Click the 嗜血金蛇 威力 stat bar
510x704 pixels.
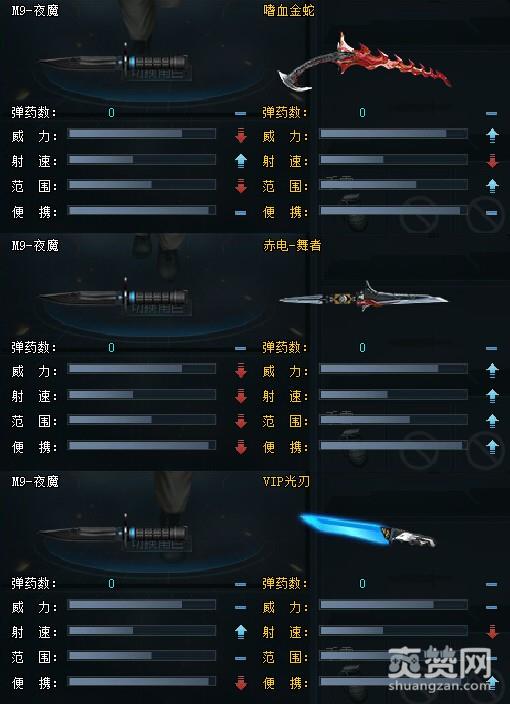[393, 134]
